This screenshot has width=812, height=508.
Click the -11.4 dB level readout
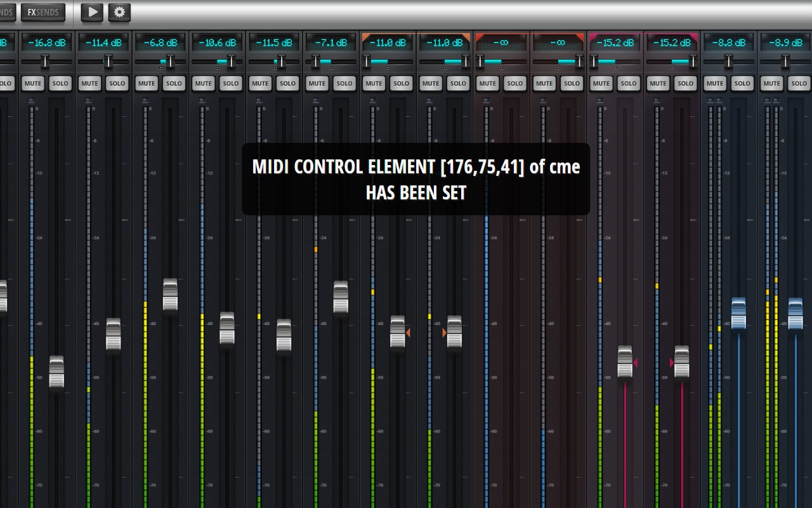103,43
